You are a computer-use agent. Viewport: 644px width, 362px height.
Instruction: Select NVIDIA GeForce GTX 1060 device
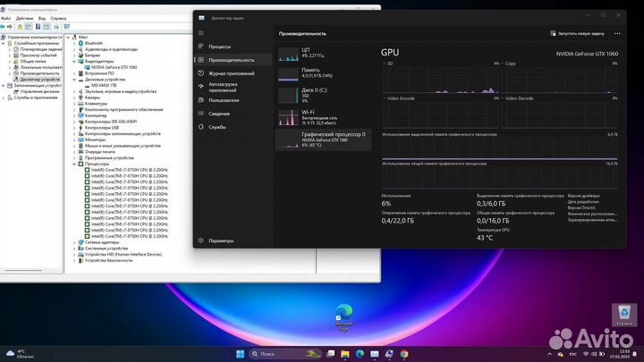[x=114, y=67]
